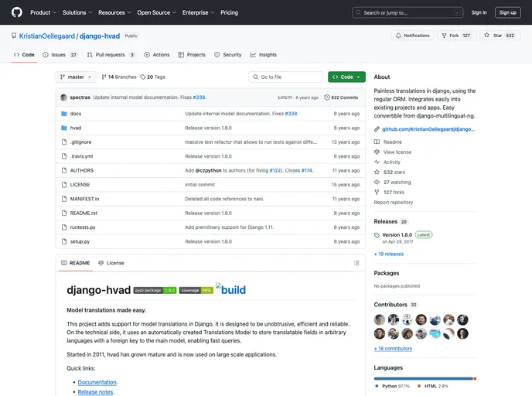
Task: Open the Release notes quick link
Action: [96, 392]
